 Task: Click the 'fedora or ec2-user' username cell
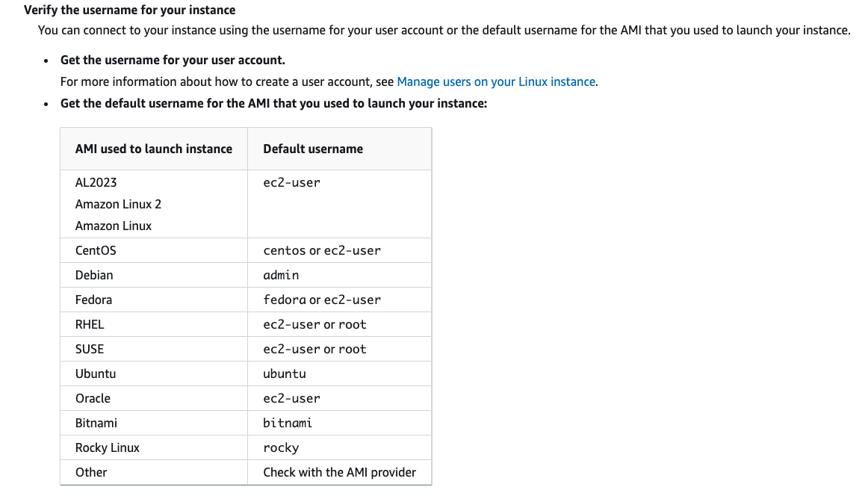(x=322, y=300)
